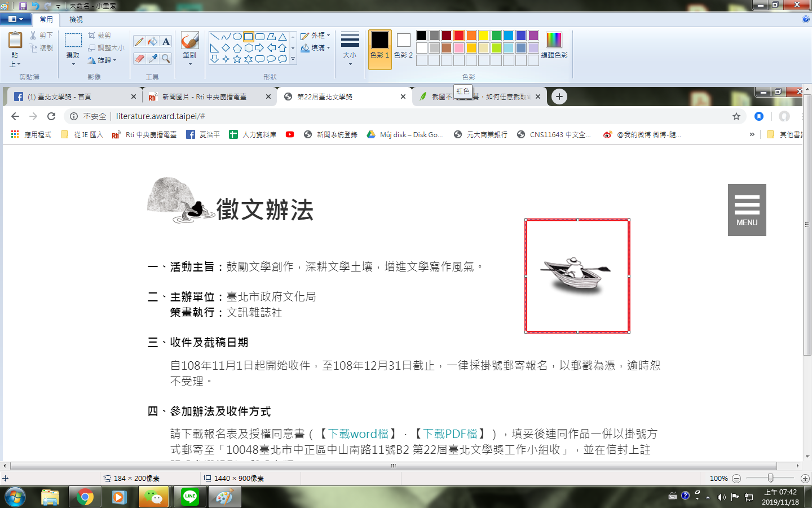Click the 下載PDF檔 download link
The image size is (812, 508).
tap(451, 433)
